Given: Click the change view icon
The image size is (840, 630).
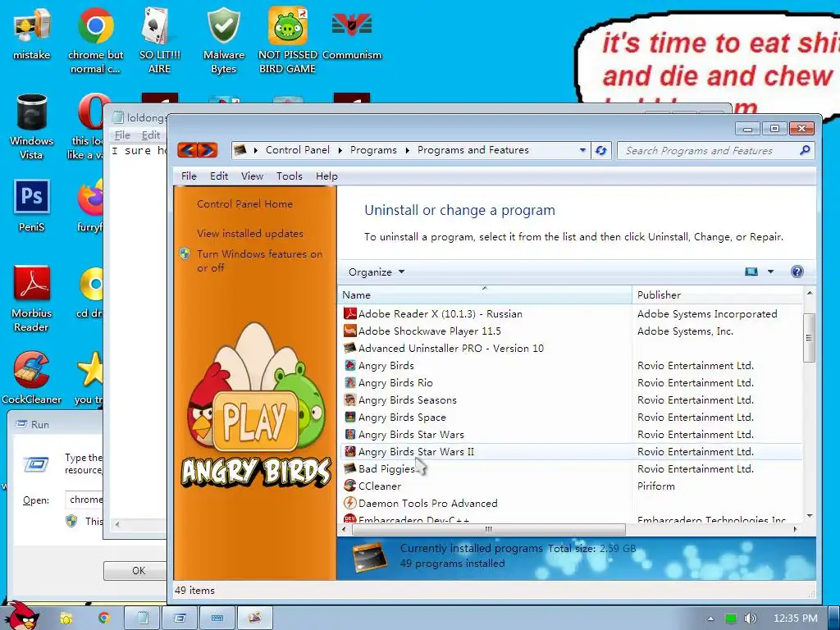Looking at the screenshot, I should click(x=751, y=272).
